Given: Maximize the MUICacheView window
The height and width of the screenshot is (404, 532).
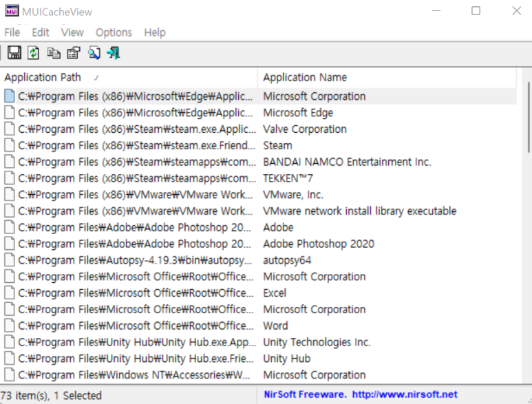Looking at the screenshot, I should (476, 11).
